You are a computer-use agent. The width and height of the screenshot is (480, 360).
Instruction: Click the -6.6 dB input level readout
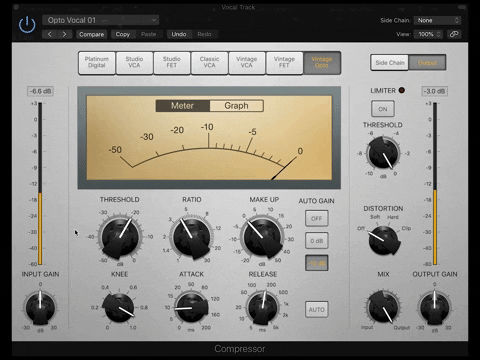pyautogui.click(x=40, y=91)
